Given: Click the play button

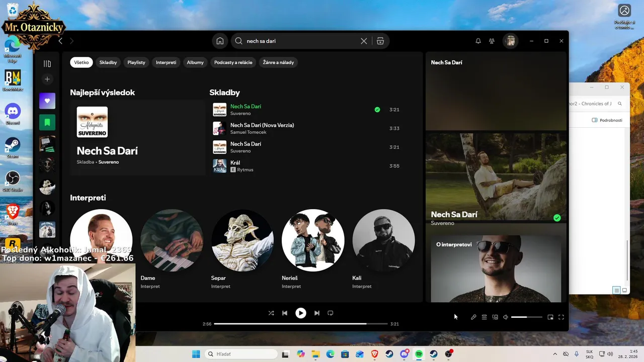Looking at the screenshot, I should click(300, 313).
